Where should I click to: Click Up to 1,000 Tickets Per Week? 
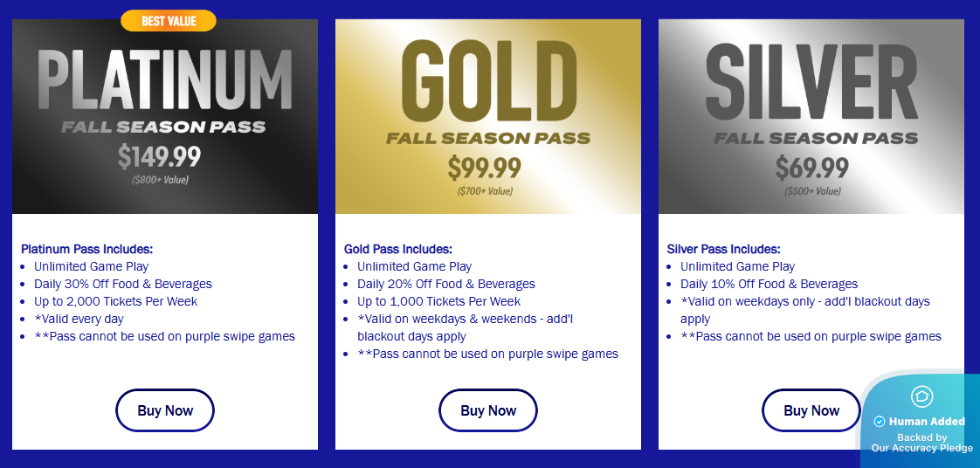(439, 301)
